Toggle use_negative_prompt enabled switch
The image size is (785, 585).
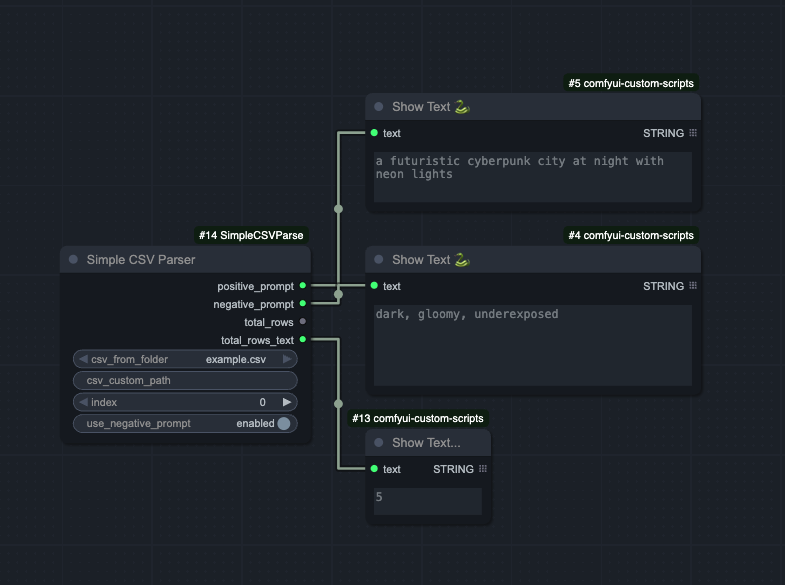point(284,423)
